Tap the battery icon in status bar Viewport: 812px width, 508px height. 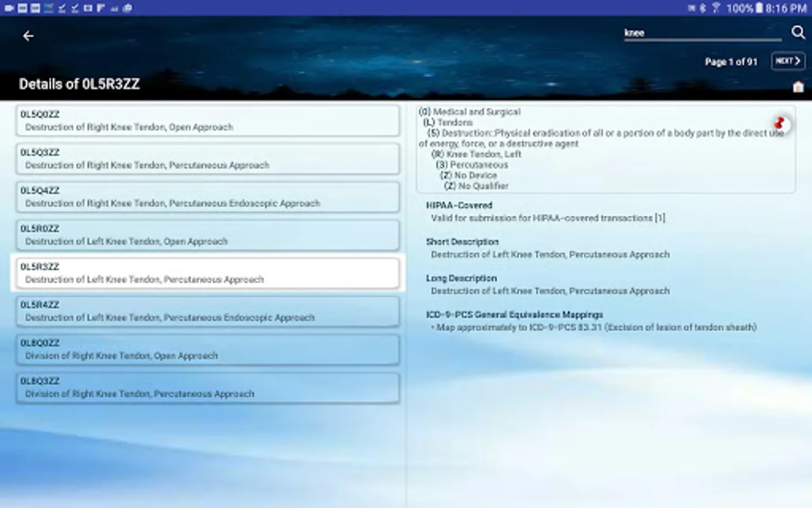coord(759,8)
